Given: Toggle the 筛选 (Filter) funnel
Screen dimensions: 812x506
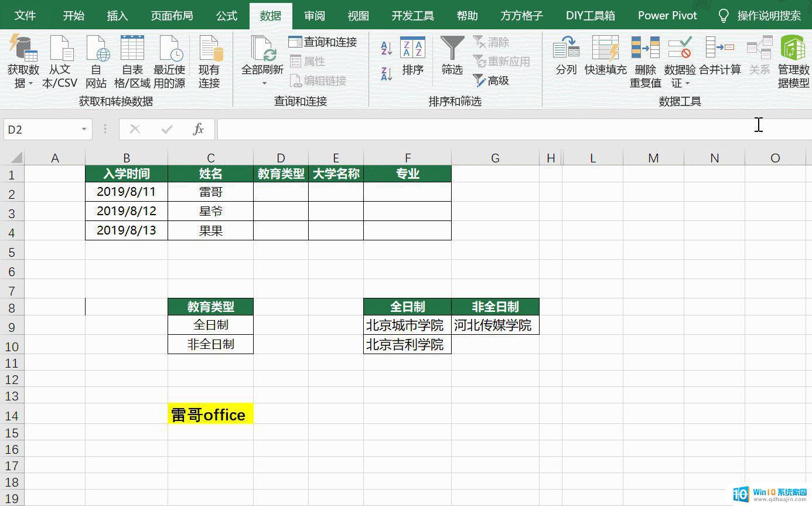Looking at the screenshot, I should click(x=452, y=56).
